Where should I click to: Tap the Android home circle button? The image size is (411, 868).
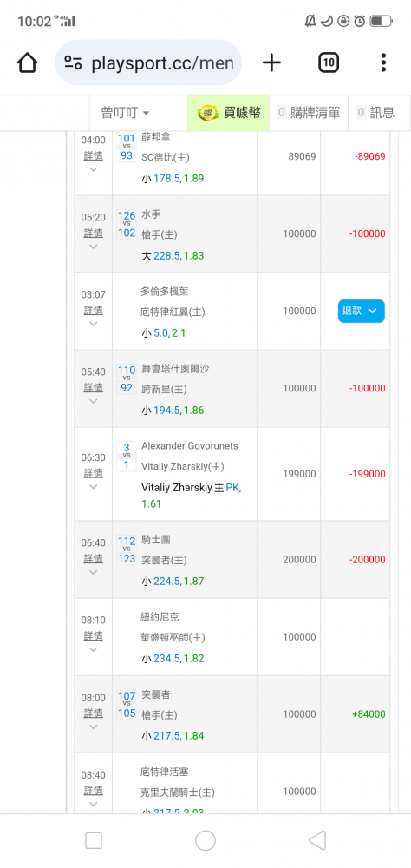[x=205, y=840]
